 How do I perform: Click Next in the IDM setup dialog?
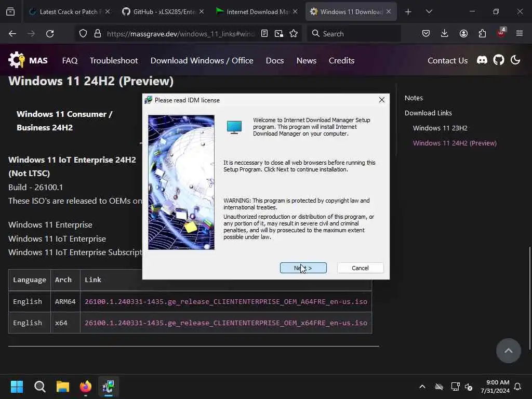click(x=303, y=268)
